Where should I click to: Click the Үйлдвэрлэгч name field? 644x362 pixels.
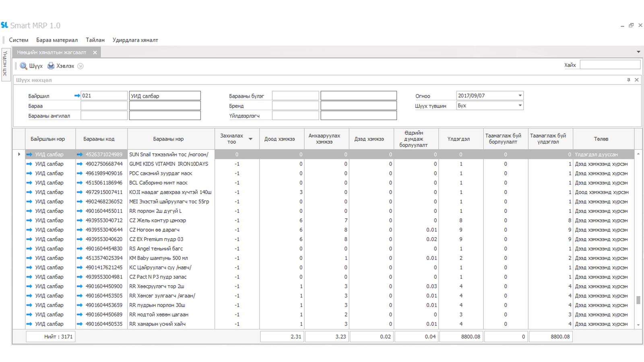(x=359, y=115)
